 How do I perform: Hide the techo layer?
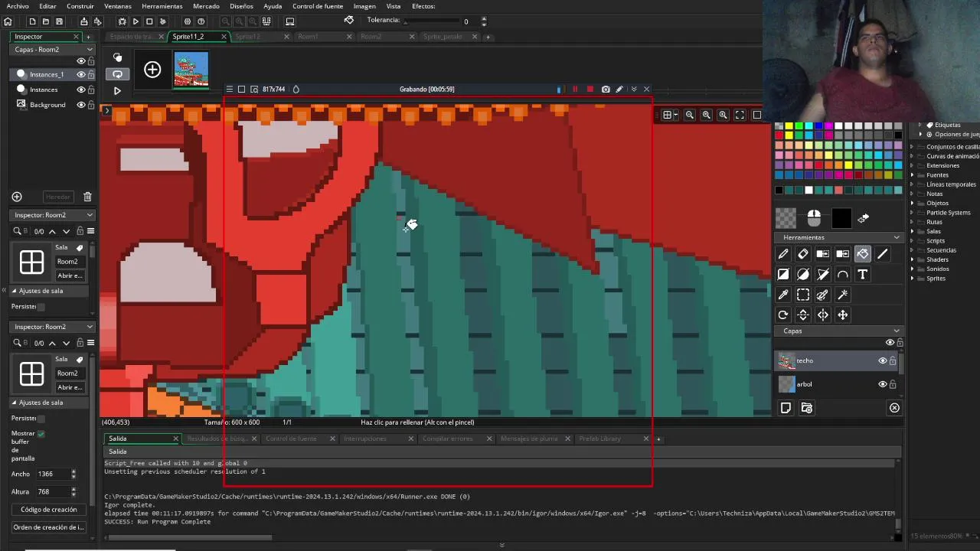pos(882,360)
